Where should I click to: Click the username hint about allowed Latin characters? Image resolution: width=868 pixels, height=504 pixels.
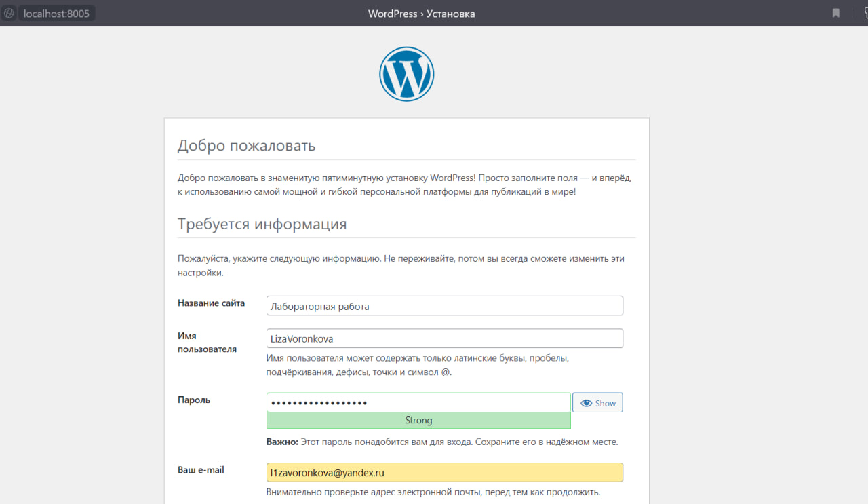tap(417, 365)
